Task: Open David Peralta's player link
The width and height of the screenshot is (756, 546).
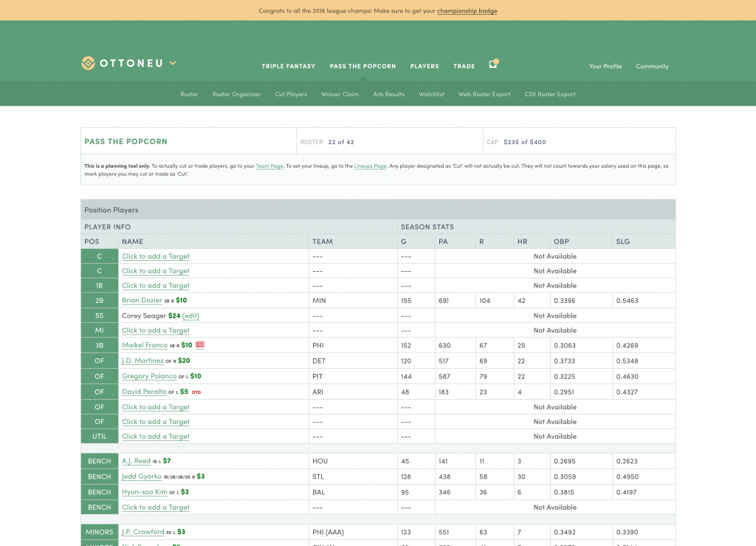Action: (144, 391)
